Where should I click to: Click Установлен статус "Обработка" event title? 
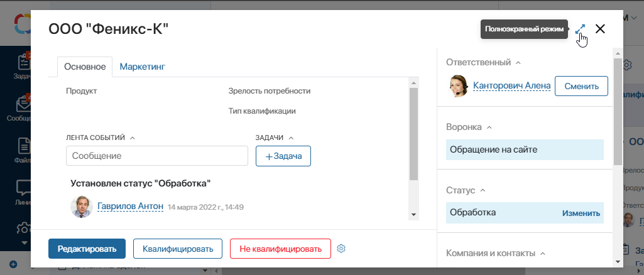[x=141, y=183]
